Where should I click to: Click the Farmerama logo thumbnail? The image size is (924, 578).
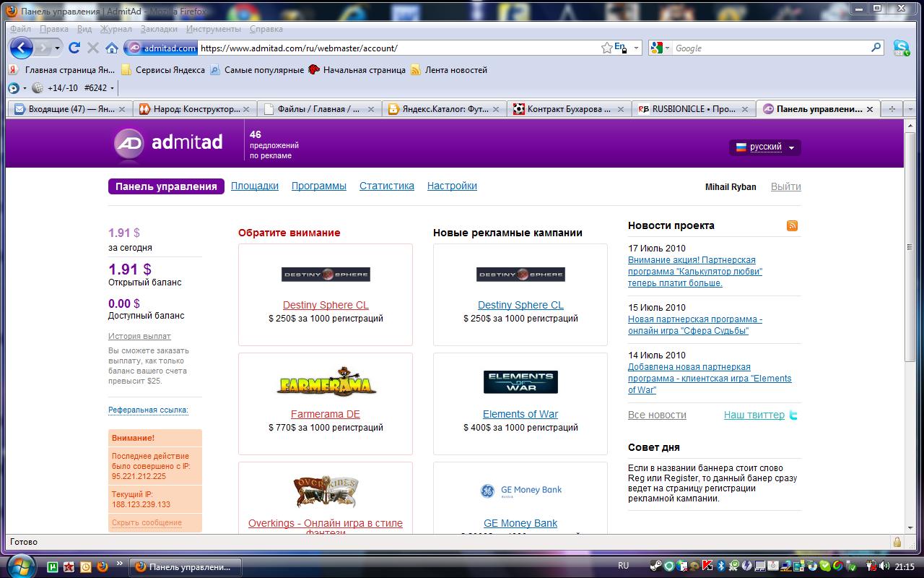326,383
